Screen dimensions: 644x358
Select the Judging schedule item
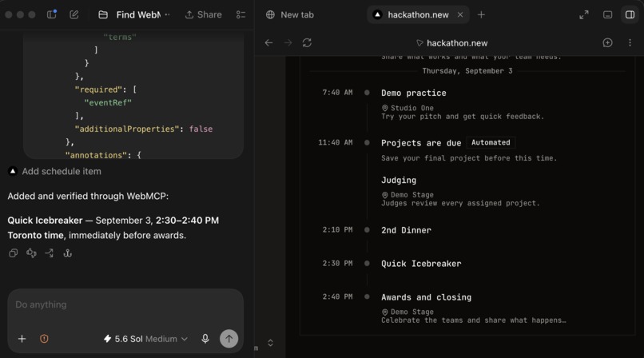click(x=399, y=180)
